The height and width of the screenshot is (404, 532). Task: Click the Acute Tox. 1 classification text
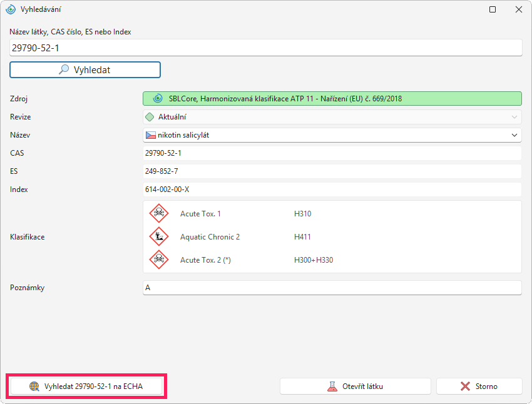tap(200, 214)
